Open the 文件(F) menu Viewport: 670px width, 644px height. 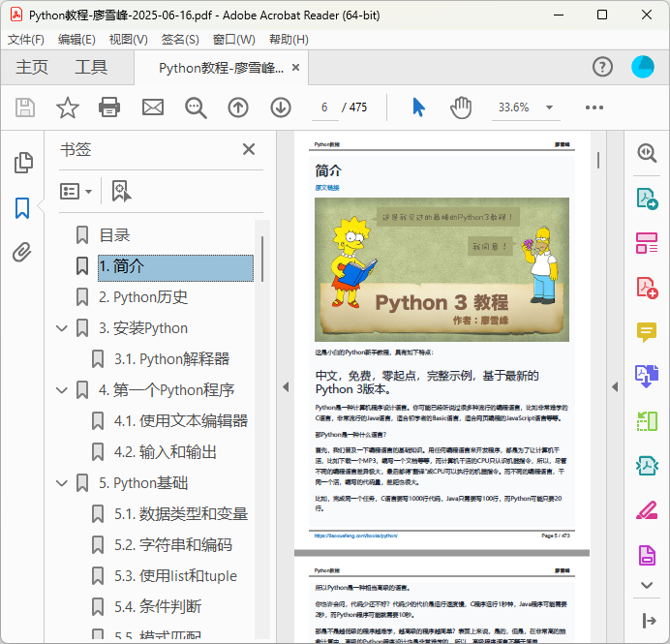click(x=25, y=40)
